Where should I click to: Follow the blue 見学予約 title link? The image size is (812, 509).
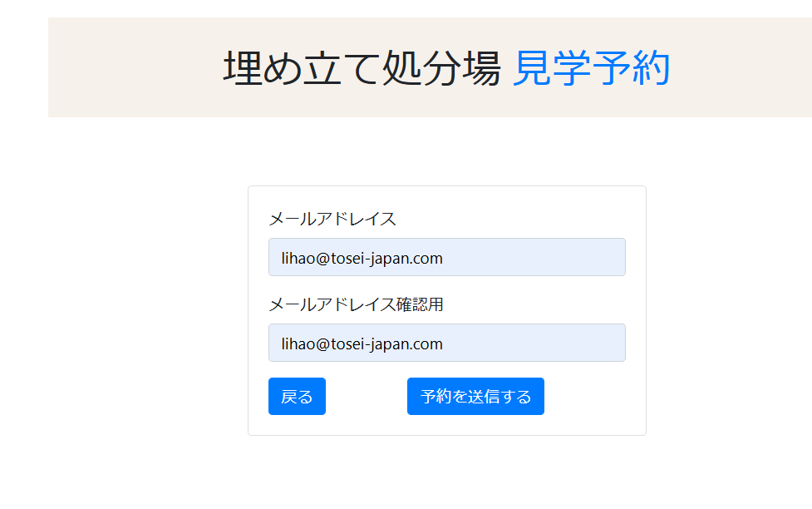click(591, 68)
